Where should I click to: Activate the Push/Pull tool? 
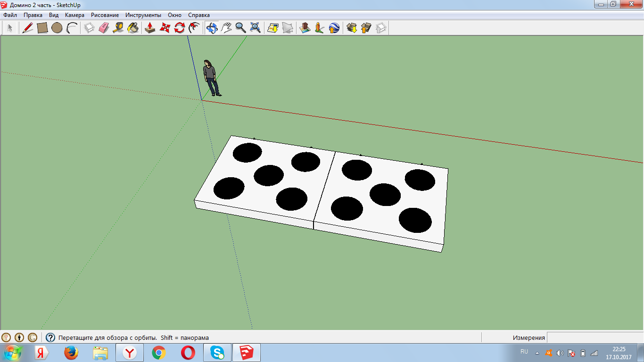click(x=150, y=28)
